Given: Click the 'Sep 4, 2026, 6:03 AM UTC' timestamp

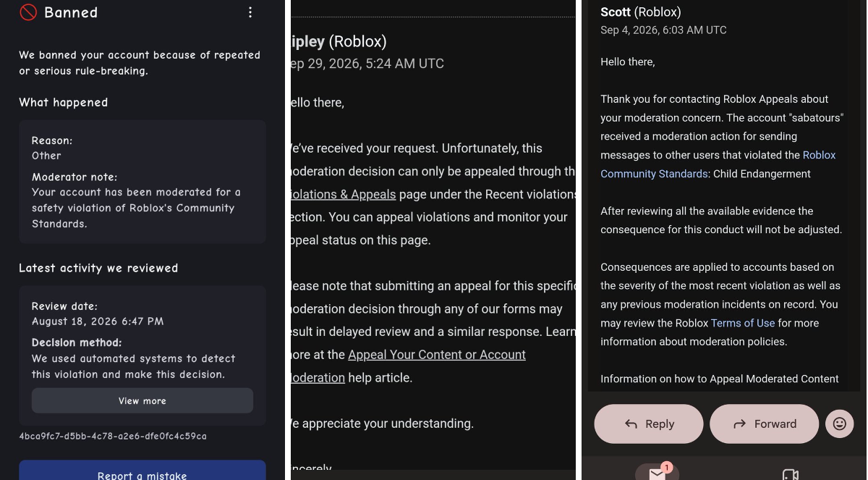Looking at the screenshot, I should 663,30.
